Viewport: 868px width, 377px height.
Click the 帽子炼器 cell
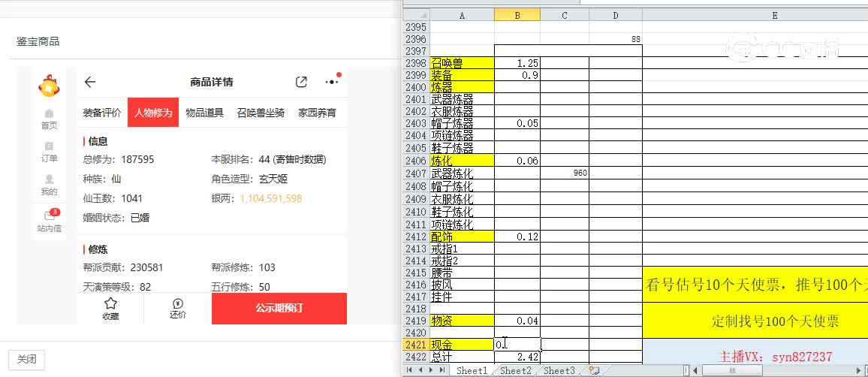pos(463,123)
